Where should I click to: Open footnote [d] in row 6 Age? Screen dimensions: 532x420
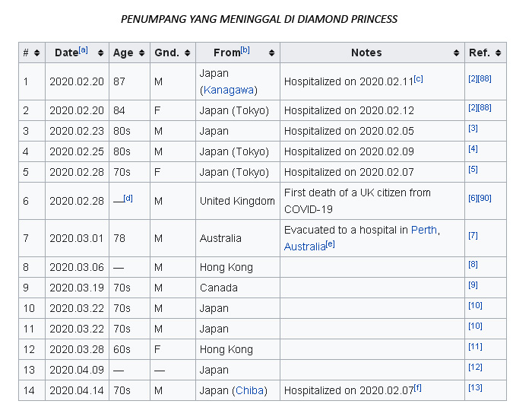(x=128, y=199)
